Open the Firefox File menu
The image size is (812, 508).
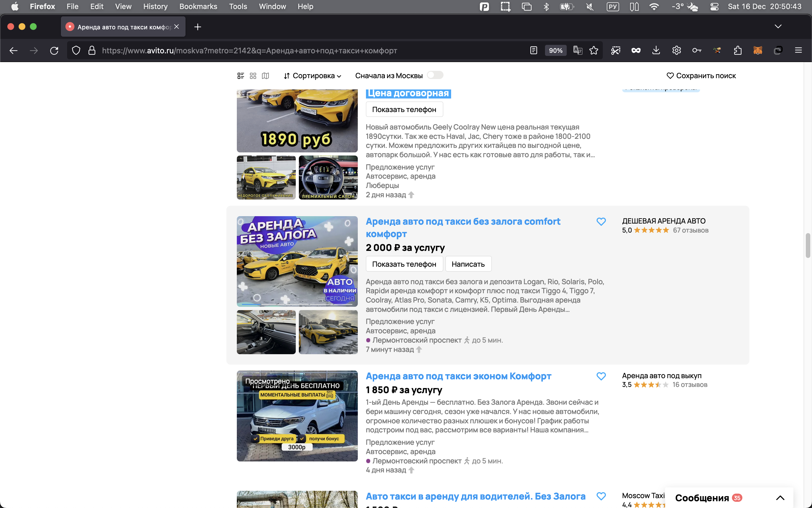tap(72, 6)
